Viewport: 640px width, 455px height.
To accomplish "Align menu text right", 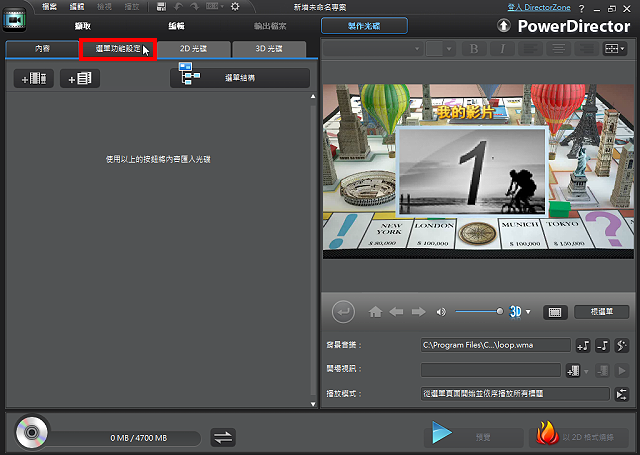I will [x=587, y=49].
